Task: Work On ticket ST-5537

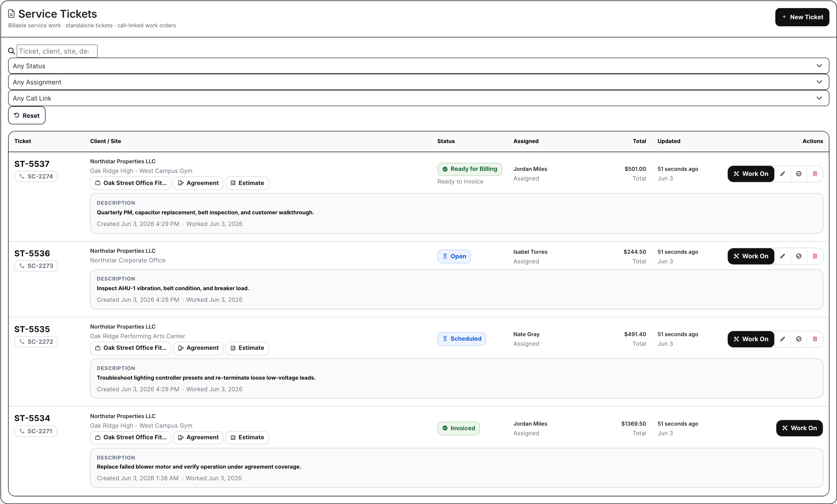Action: pos(751,174)
